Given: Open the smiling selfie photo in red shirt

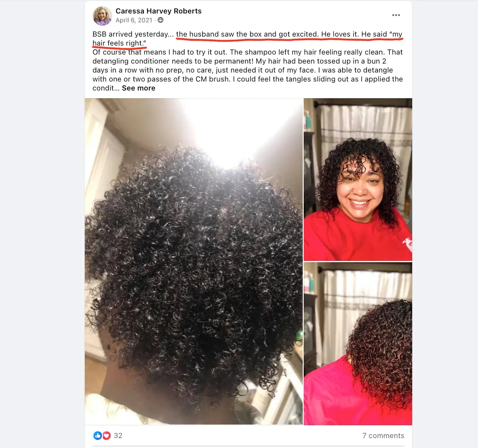Looking at the screenshot, I should pos(358,179).
